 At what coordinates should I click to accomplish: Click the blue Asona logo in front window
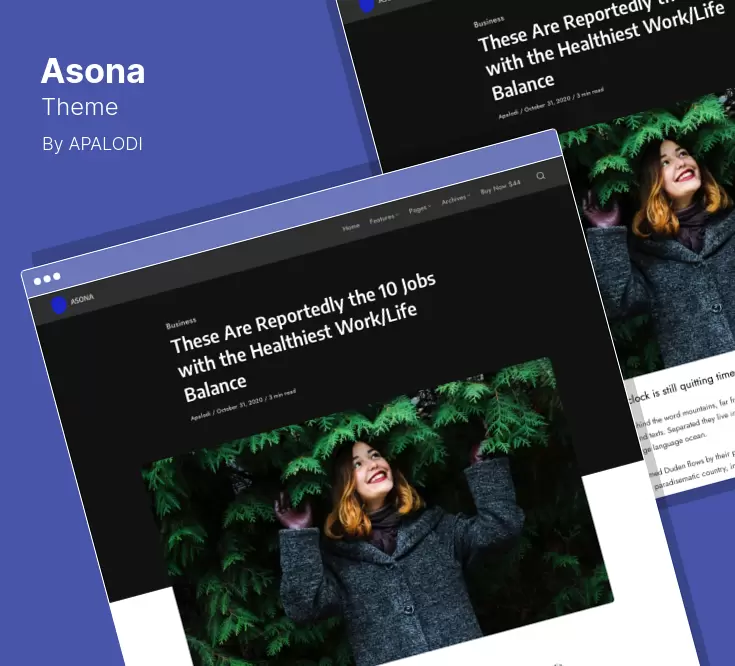59,305
